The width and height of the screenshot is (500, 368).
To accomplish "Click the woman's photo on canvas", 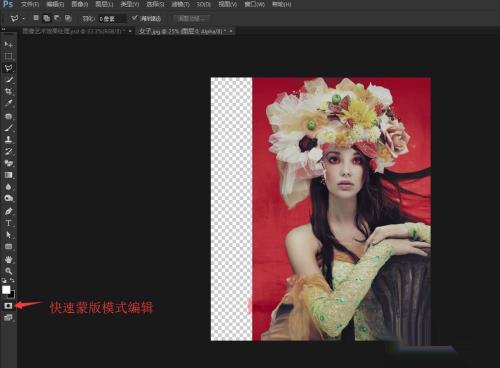I will (x=341, y=209).
